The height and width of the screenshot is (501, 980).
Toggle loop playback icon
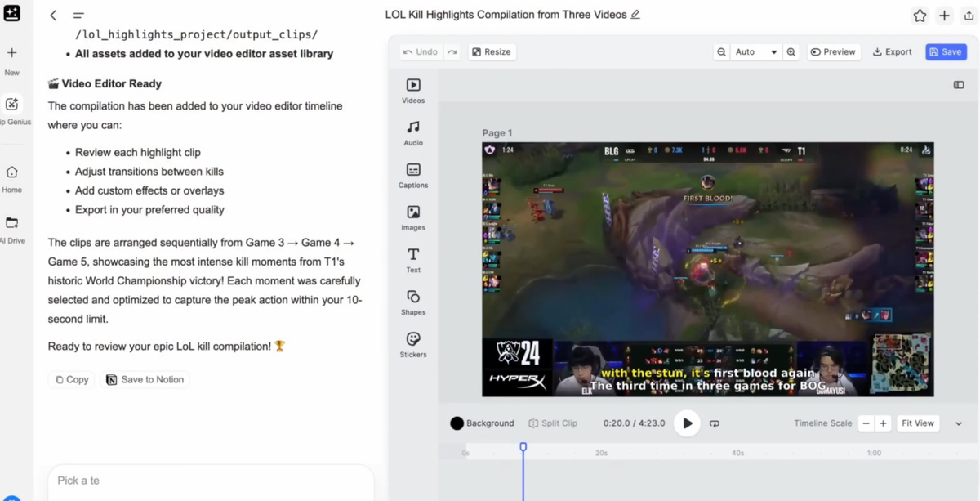715,423
